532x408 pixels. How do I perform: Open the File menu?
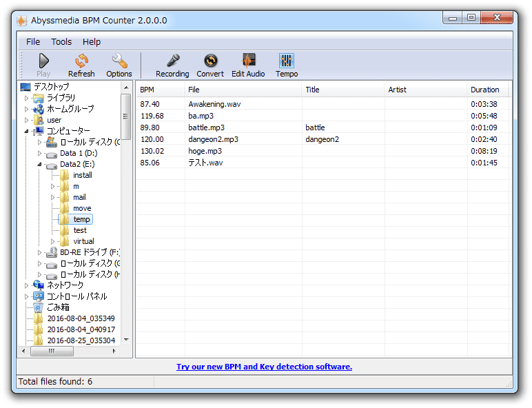coord(33,42)
